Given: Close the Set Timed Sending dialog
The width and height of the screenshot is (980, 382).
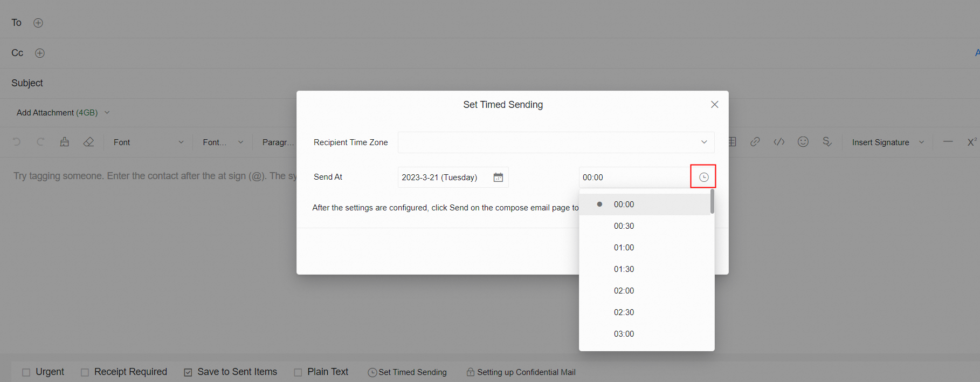Looking at the screenshot, I should [x=715, y=105].
